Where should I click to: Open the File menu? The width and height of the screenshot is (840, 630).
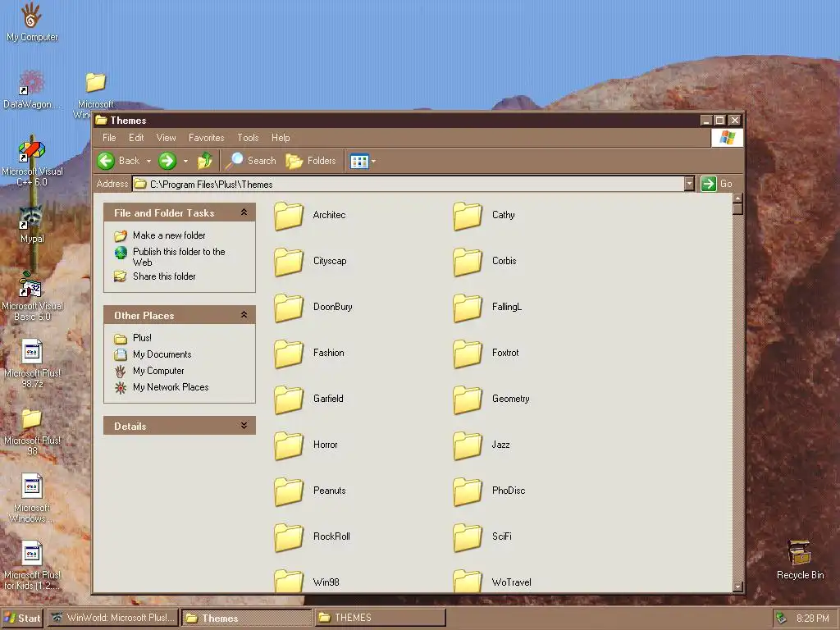tap(109, 138)
